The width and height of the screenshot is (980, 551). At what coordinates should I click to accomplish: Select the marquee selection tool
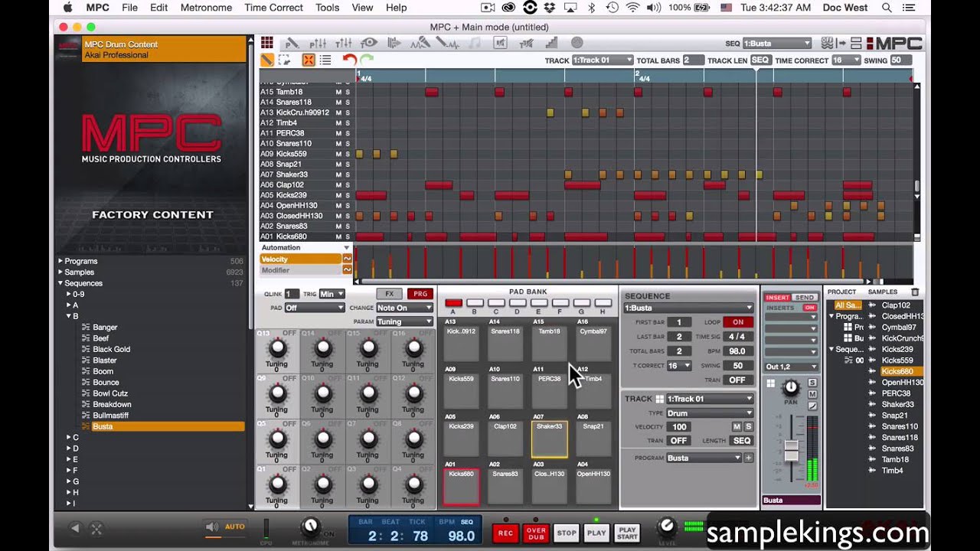pos(285,60)
